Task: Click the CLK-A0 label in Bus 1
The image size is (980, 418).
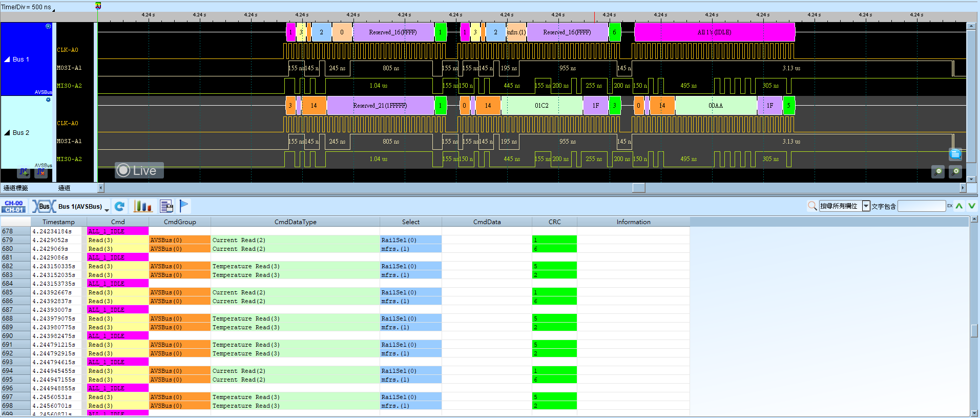Action: coord(68,50)
